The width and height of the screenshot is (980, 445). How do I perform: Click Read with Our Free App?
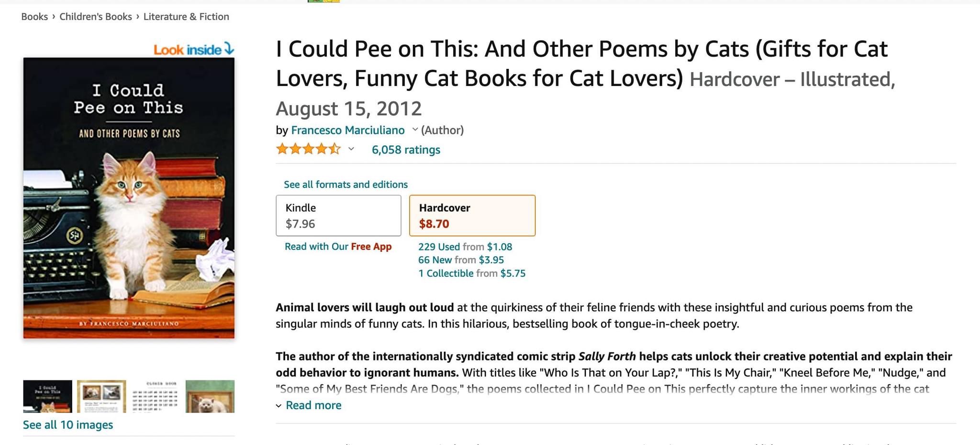(338, 247)
